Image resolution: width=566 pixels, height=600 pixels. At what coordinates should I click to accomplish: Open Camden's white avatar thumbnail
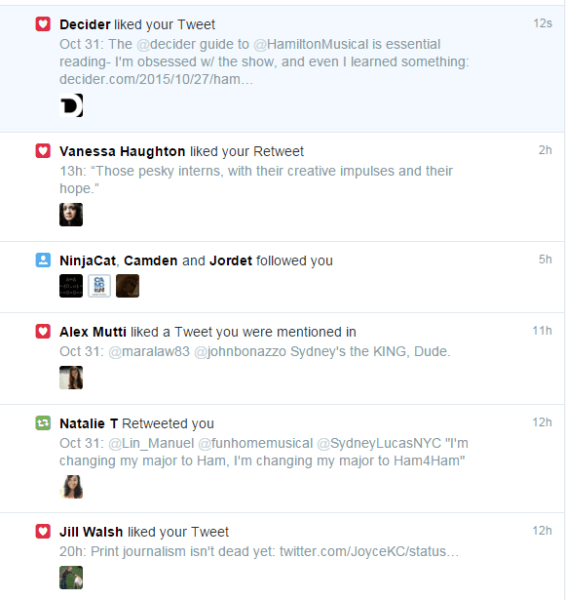coord(99,286)
